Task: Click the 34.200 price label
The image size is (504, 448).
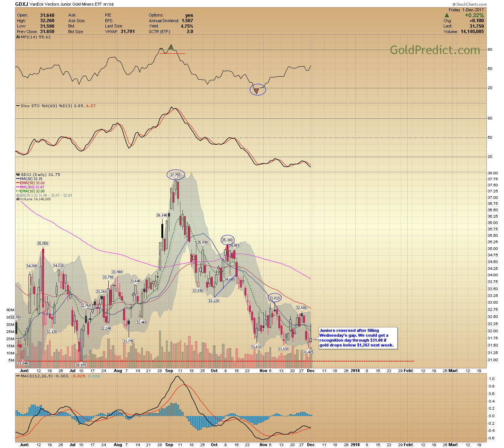Action: [x=32, y=266]
